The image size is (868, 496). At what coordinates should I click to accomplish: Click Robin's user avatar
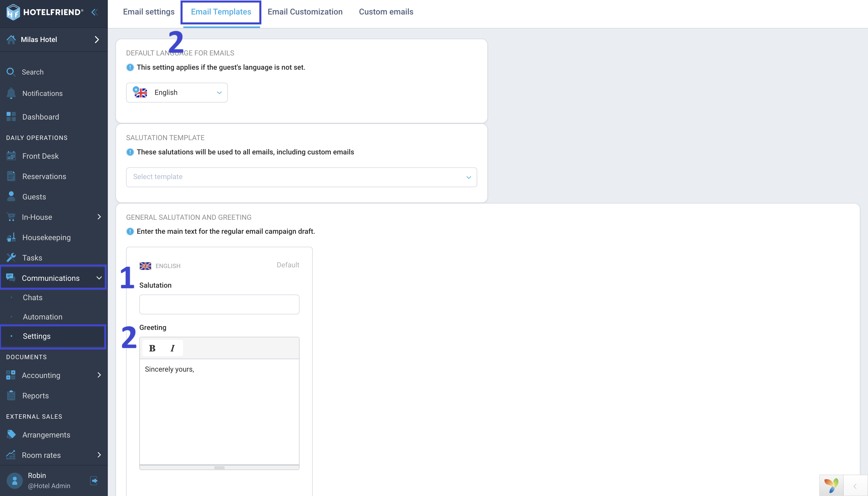[15, 481]
